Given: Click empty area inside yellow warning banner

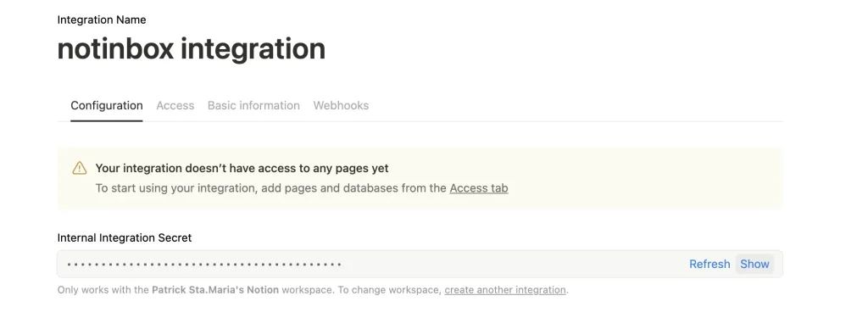Looking at the screenshot, I should 637,178.
